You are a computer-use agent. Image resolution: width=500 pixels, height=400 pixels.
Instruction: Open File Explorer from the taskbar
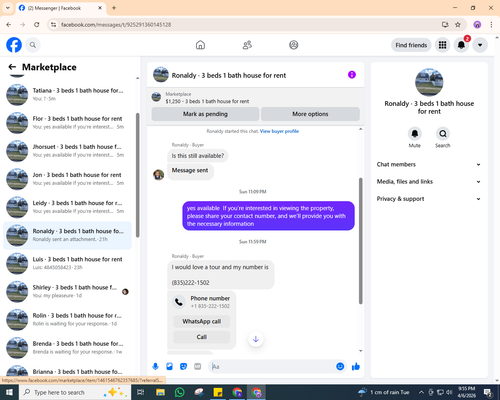(x=160, y=392)
